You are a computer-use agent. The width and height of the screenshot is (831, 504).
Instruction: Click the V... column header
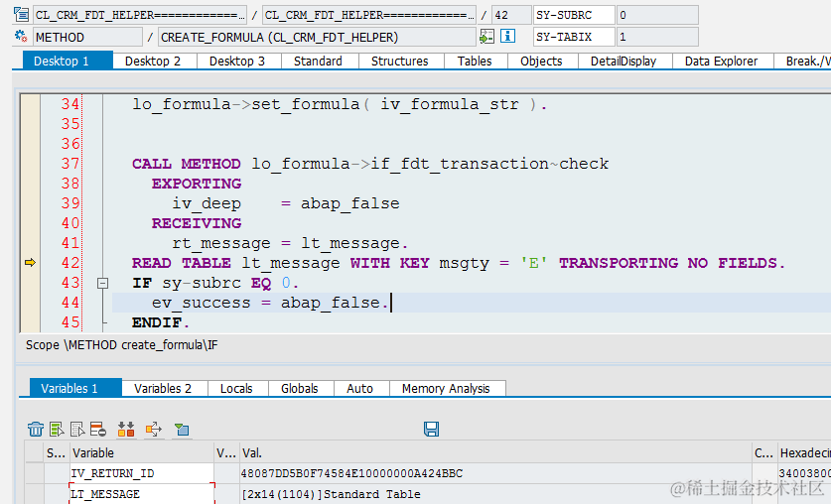226,452
